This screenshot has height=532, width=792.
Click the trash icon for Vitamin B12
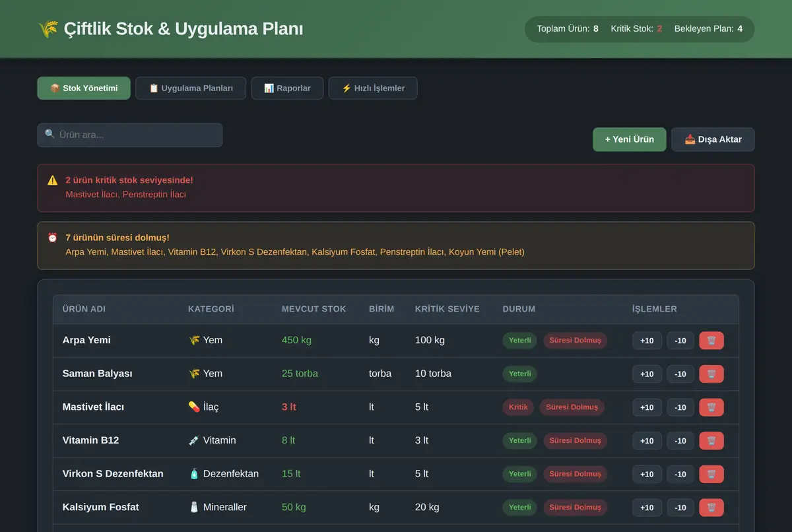click(711, 440)
